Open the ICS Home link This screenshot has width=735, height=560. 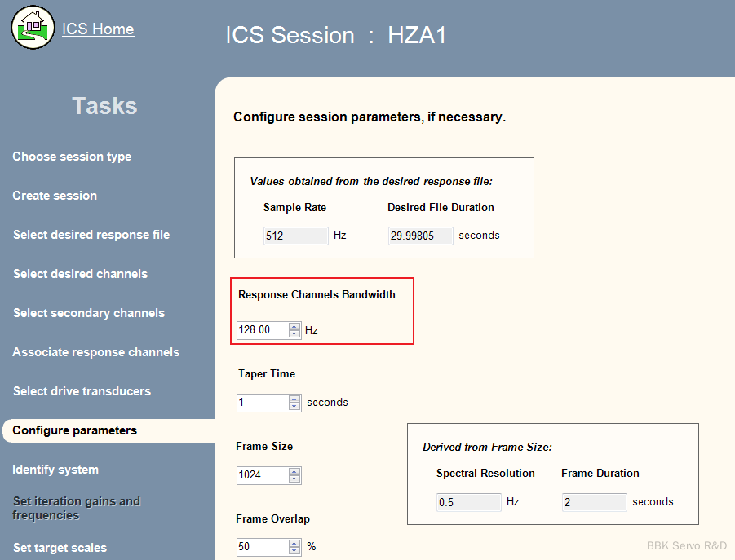[98, 29]
